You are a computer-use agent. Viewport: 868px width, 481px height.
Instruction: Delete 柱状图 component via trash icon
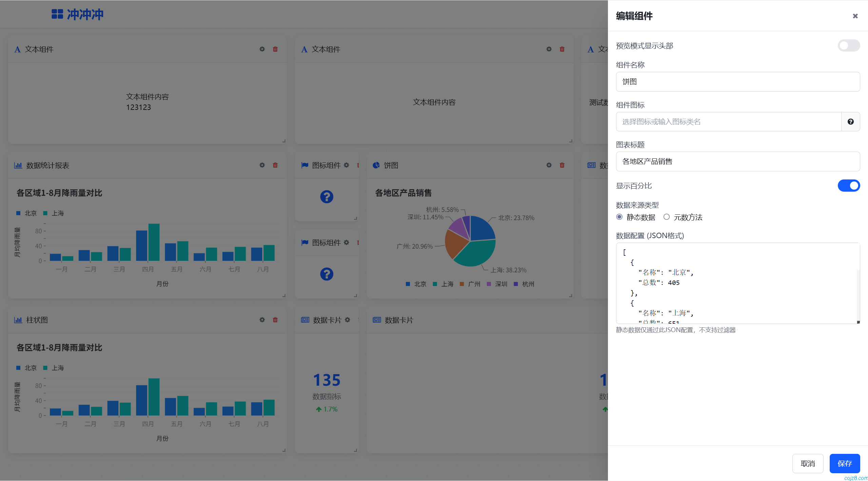275,320
